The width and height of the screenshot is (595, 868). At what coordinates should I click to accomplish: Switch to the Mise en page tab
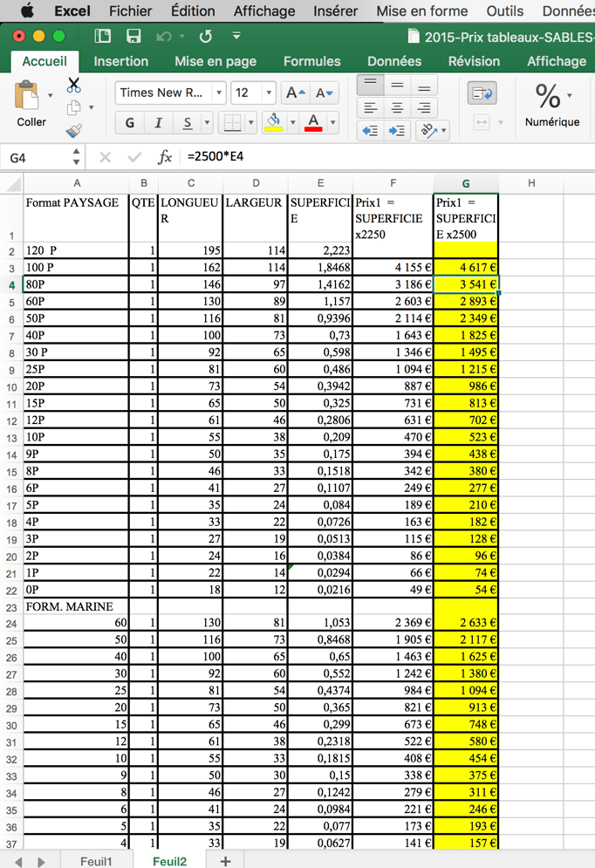tap(215, 61)
